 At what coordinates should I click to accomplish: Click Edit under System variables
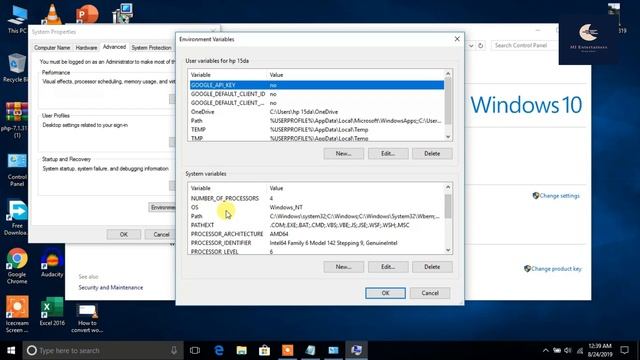388,267
